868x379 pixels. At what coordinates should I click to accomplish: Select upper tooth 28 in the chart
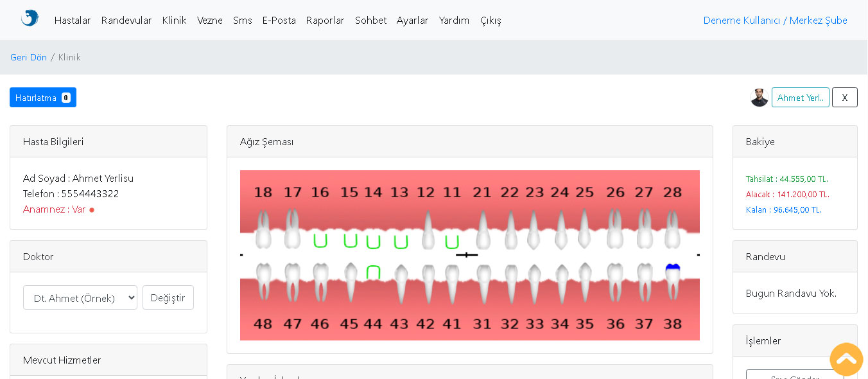point(672,230)
